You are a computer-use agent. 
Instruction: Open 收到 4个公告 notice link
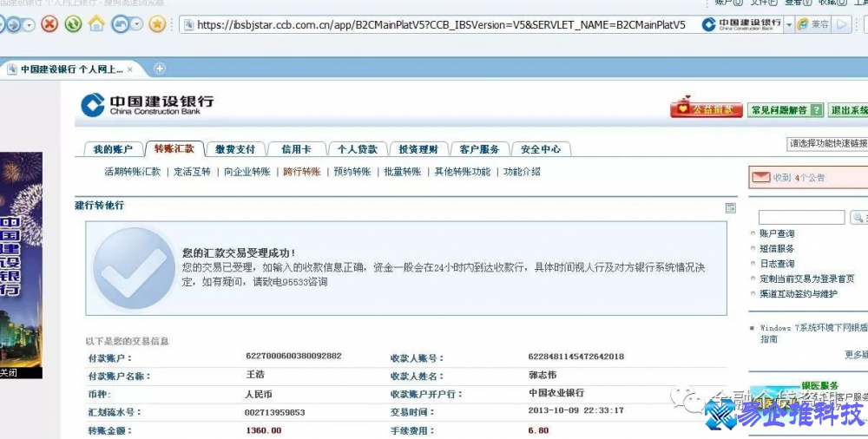[799, 178]
